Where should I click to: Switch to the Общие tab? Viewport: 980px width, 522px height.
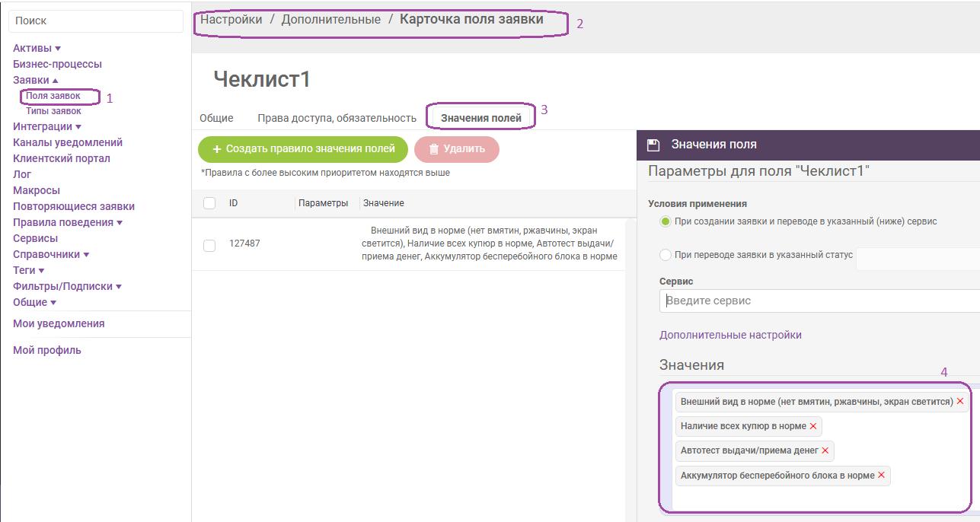click(x=216, y=118)
